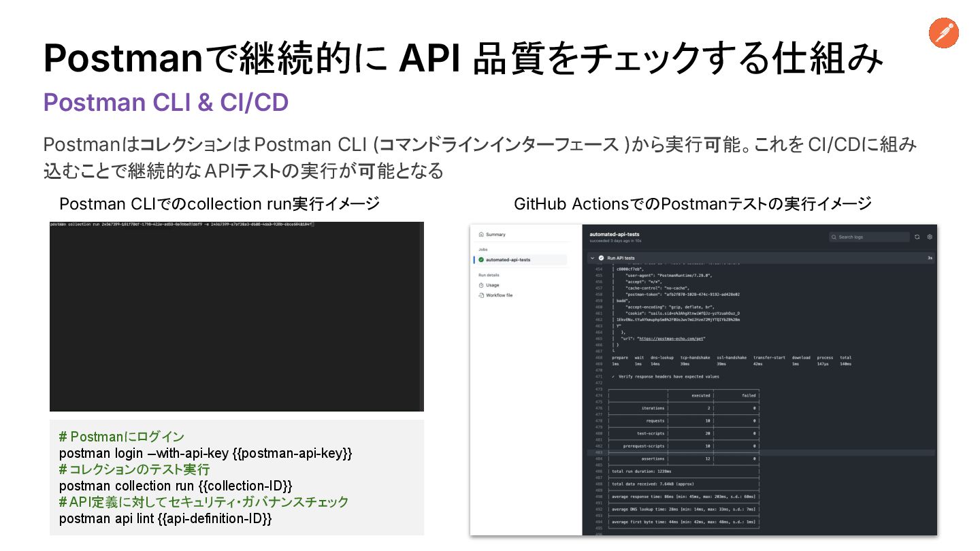Click the test-scripts row label
Image resolution: width=980 pixels, height=551 pixels.
coord(651,433)
